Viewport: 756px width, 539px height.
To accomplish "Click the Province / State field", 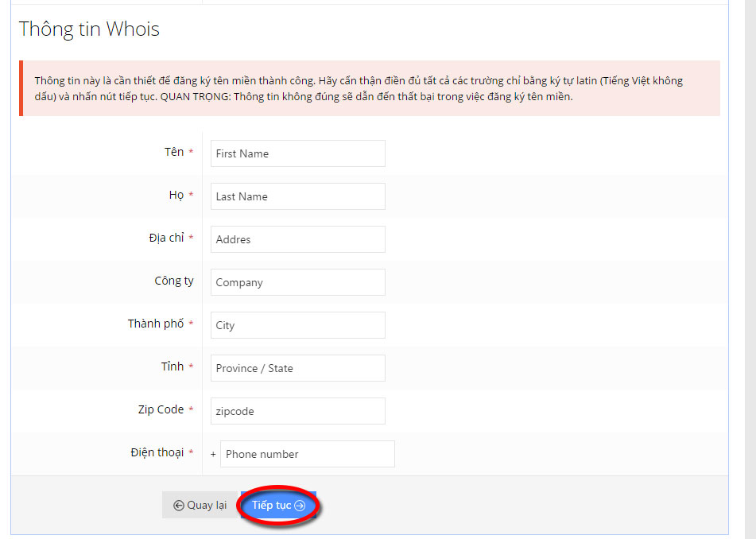I will point(298,368).
